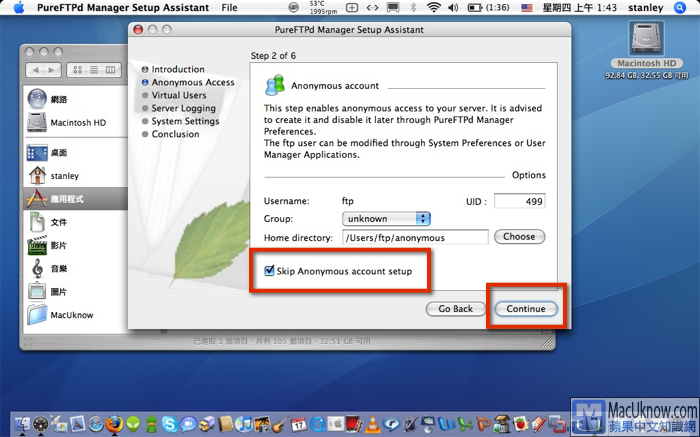Open iTunes from the Dock
The image size is (700, 437).
244,424
